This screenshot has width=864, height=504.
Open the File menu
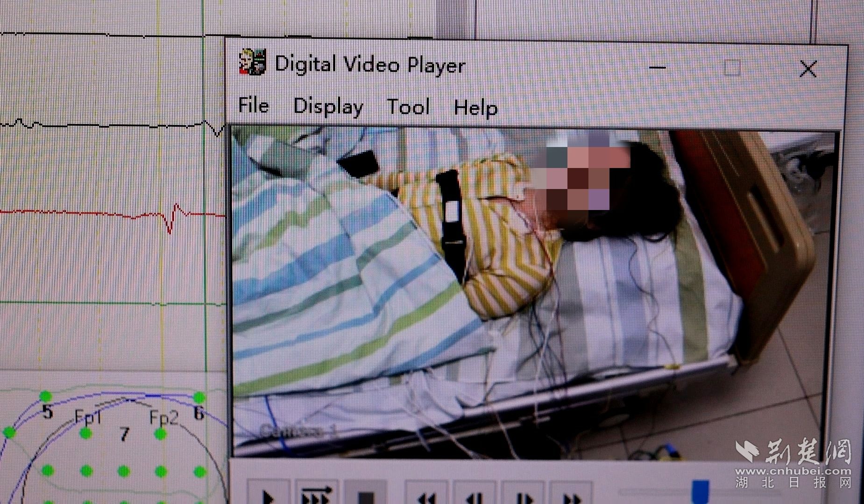pyautogui.click(x=254, y=106)
